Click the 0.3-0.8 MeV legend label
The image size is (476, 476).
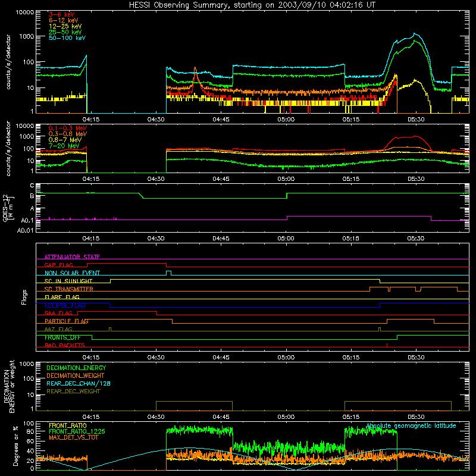pyautogui.click(x=68, y=134)
